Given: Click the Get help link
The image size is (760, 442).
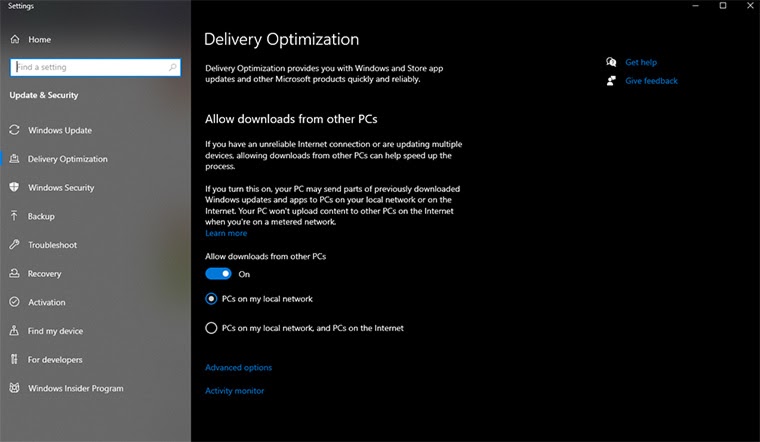Looking at the screenshot, I should (x=641, y=62).
